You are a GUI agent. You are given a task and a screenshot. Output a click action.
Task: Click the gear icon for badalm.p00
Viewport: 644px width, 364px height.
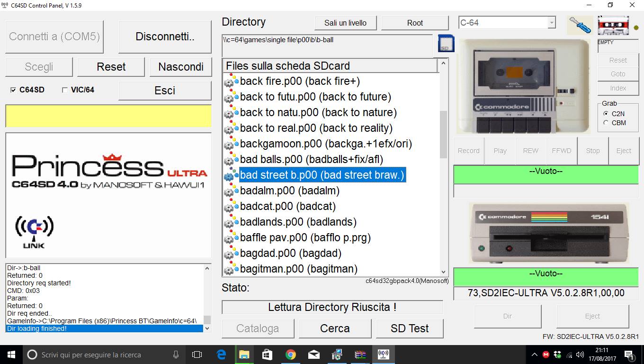point(231,191)
